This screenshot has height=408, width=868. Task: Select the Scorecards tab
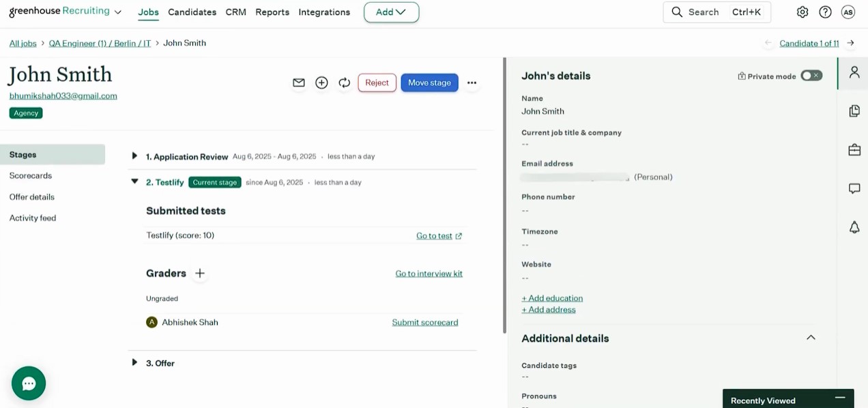31,175
